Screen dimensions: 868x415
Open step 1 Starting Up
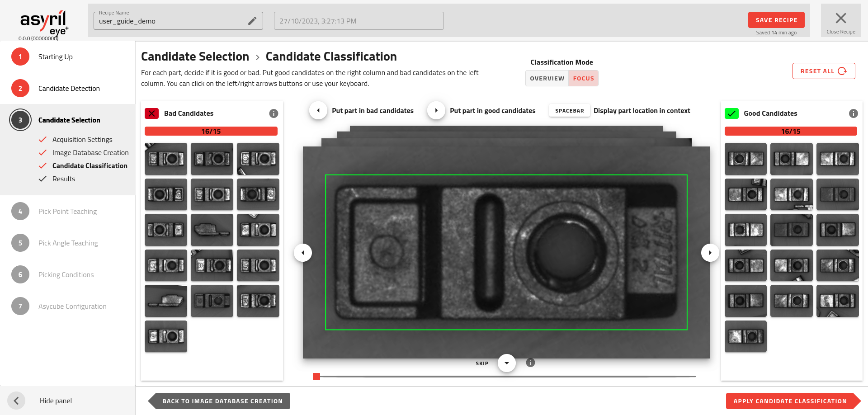[55, 57]
